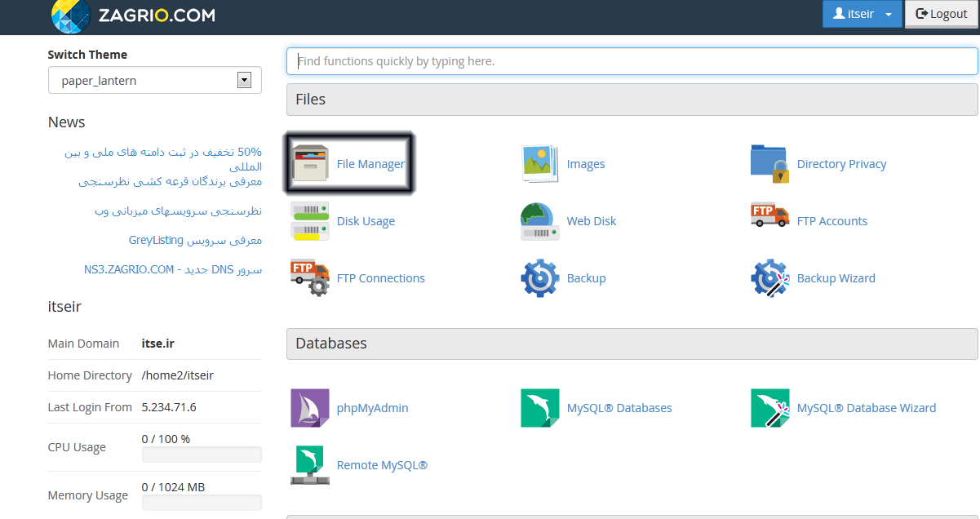This screenshot has height=519, width=980.
Task: Click the main domain value itse.ir
Action: [x=158, y=344]
